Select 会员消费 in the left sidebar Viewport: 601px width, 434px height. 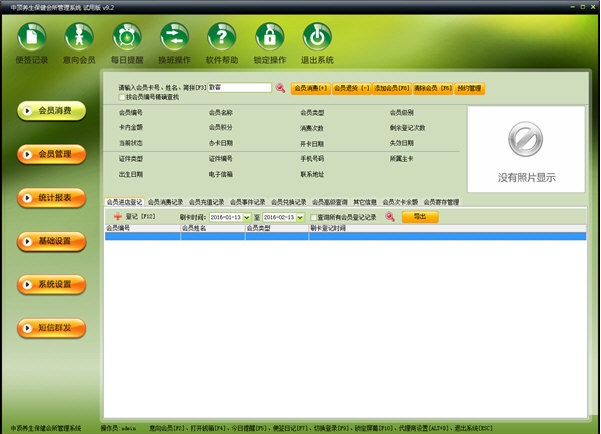click(x=51, y=111)
